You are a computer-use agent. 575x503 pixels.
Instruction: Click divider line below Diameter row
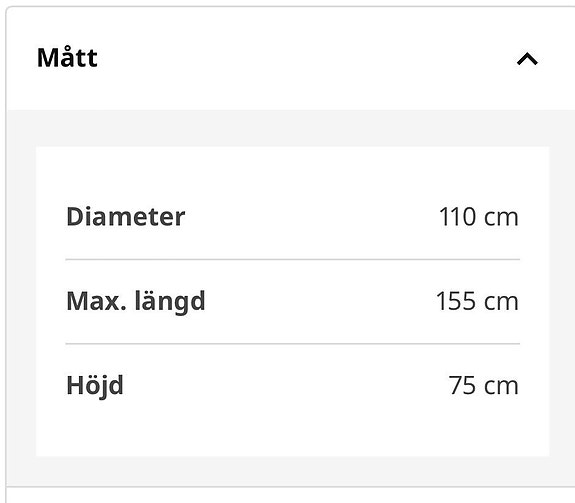(x=293, y=259)
